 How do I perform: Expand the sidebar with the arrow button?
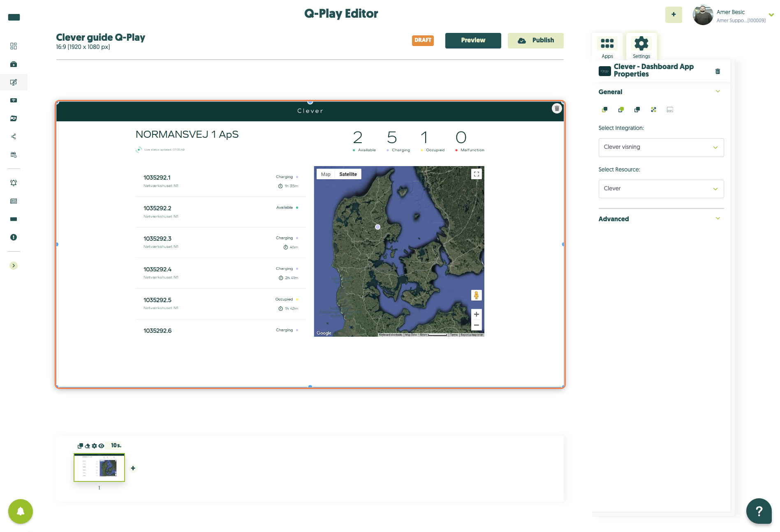coord(14,266)
